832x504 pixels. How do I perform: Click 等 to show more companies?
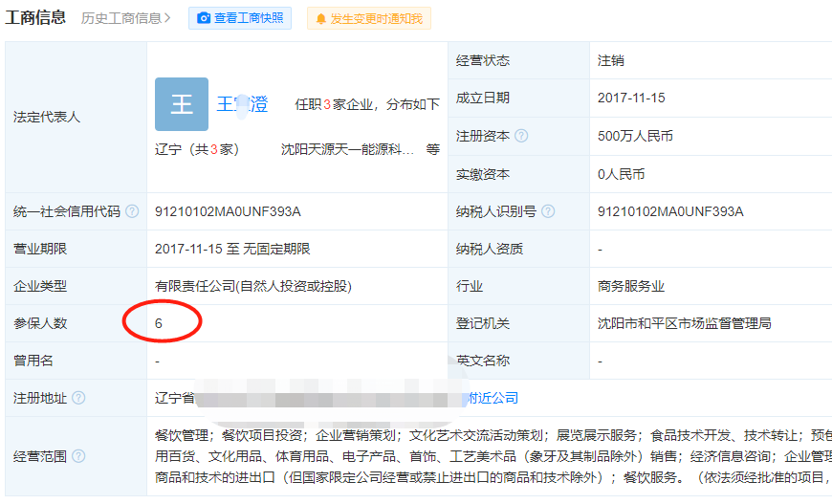tap(432, 149)
